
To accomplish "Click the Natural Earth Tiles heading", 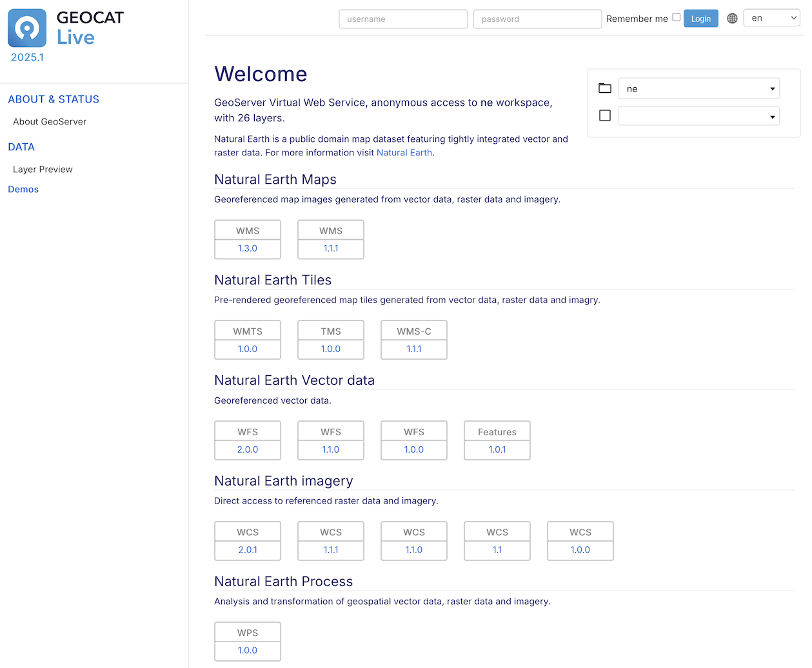I will point(273,280).
